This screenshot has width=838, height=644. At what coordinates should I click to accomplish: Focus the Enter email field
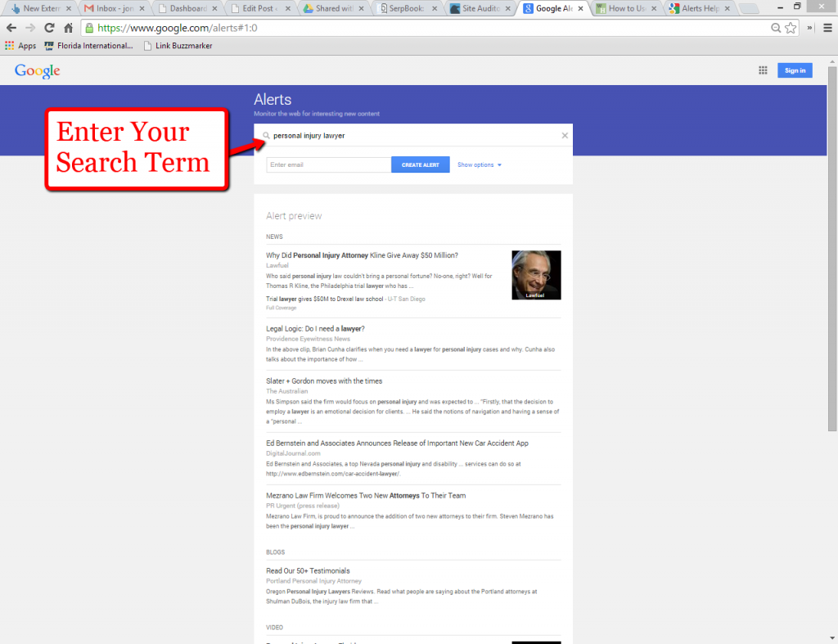click(x=329, y=164)
